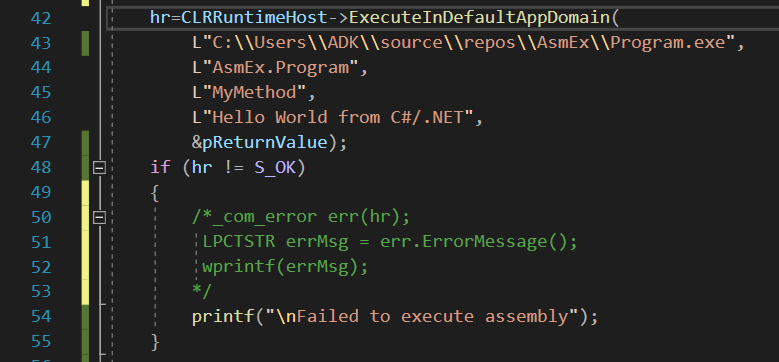Collapse the if block at line 48

click(x=99, y=168)
